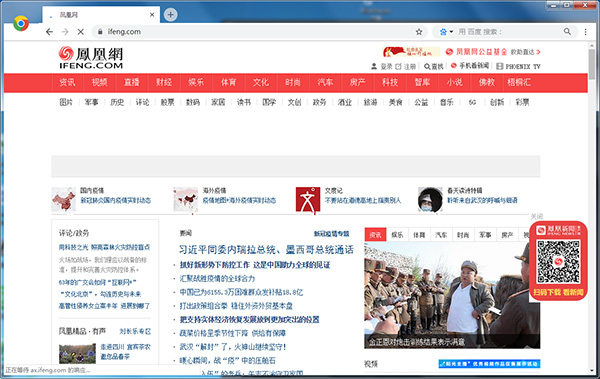Viewport: 600px width, 379px height.
Task: Click the 登录 login link
Action: tap(386, 67)
